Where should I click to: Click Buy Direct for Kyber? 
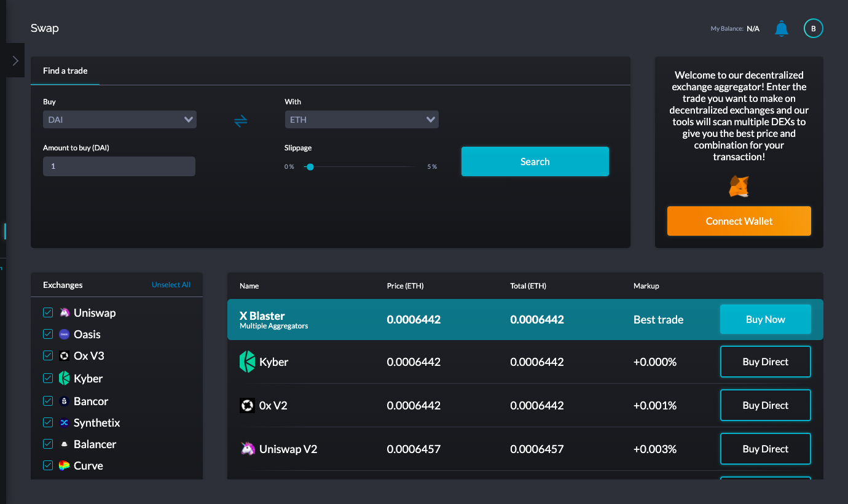pos(766,362)
